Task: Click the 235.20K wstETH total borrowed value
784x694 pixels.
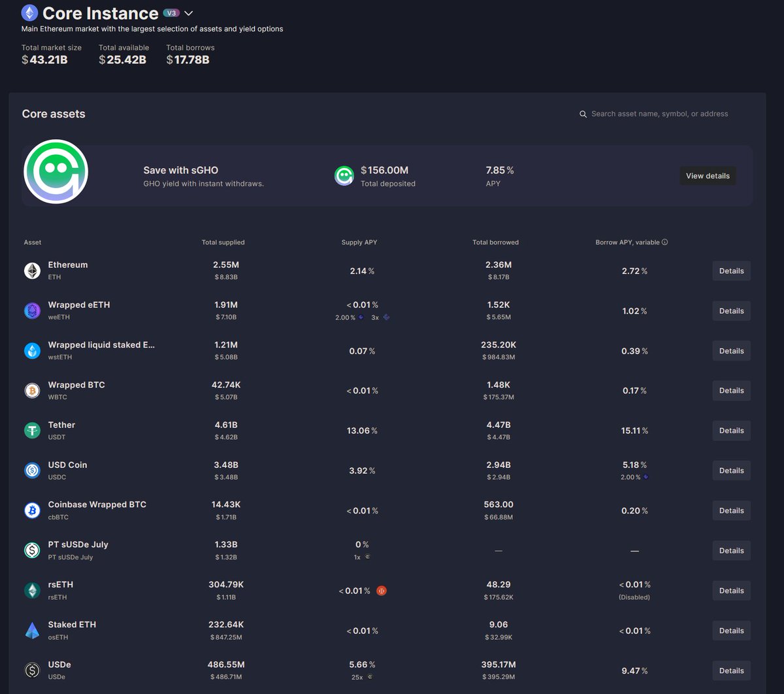Action: (x=498, y=344)
